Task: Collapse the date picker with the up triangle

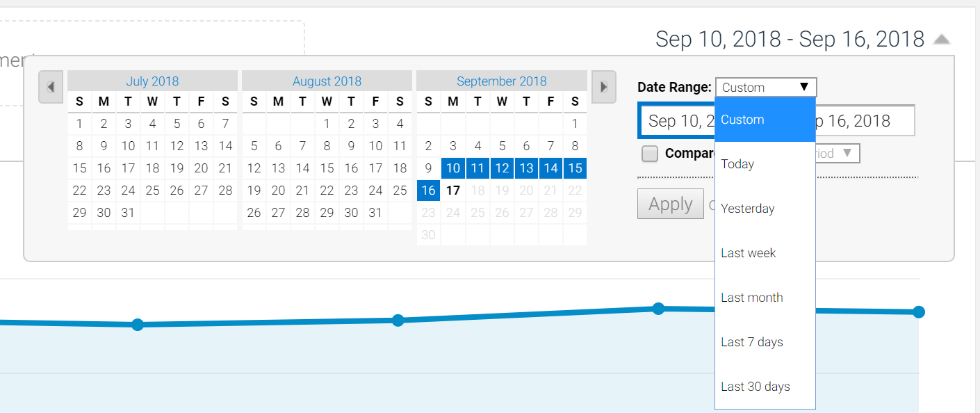Action: tap(942, 40)
